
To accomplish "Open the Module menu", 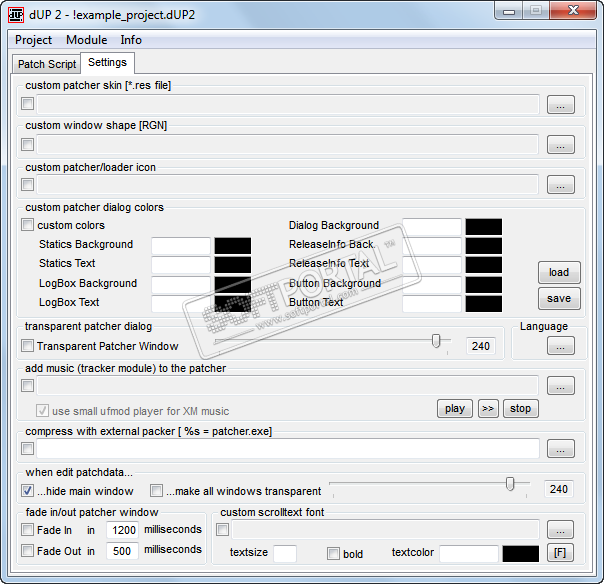I will [87, 40].
